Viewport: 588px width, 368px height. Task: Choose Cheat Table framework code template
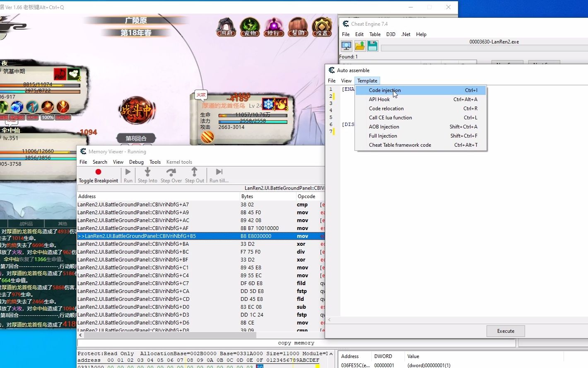pyautogui.click(x=421, y=145)
